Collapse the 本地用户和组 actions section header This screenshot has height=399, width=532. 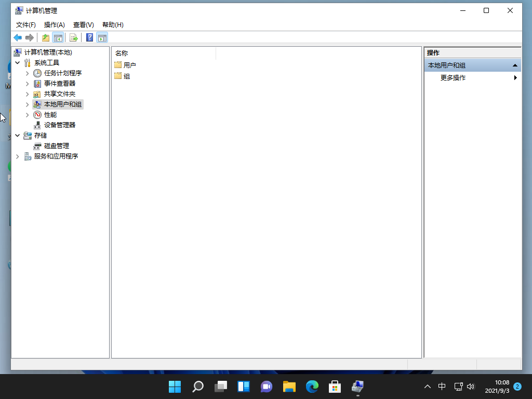(514, 65)
